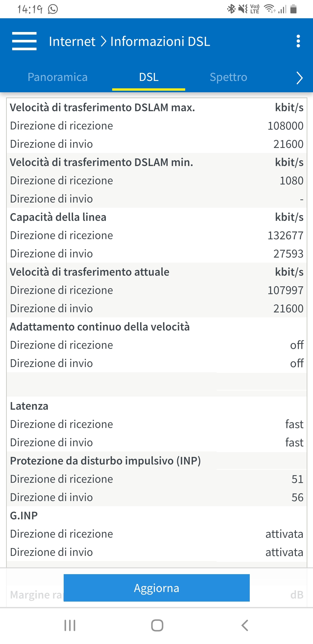Open the recent apps view
Viewport: 313px width, 644px height.
pos(70,626)
